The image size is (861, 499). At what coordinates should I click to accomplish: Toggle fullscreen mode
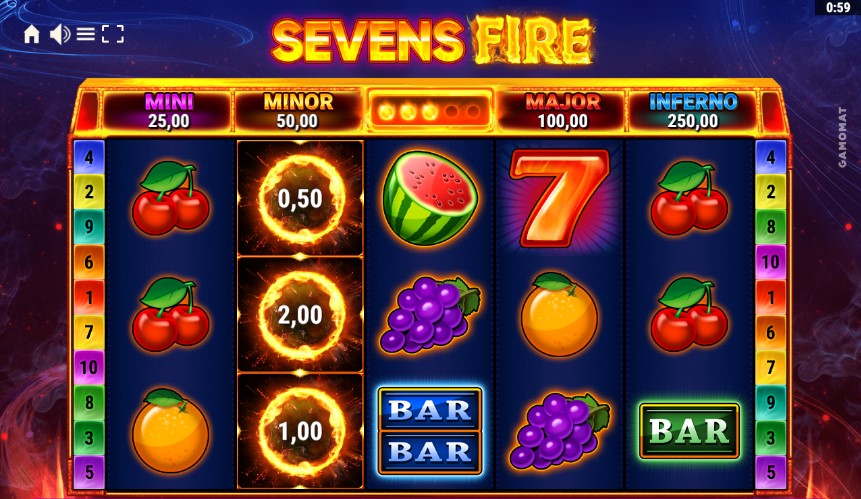tap(113, 34)
